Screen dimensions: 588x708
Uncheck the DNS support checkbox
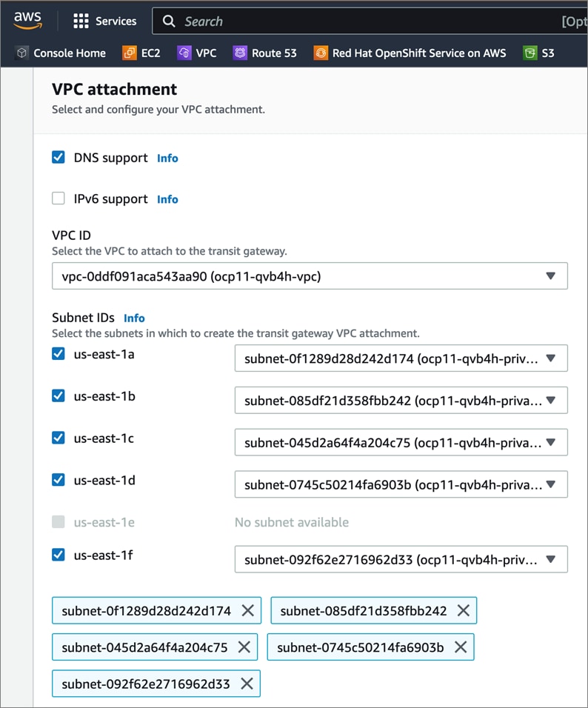(x=59, y=157)
